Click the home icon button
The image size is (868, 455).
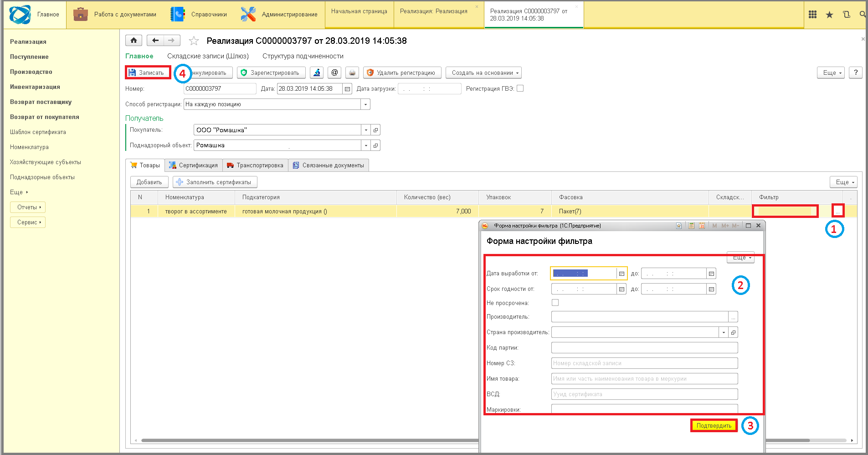[x=134, y=41]
